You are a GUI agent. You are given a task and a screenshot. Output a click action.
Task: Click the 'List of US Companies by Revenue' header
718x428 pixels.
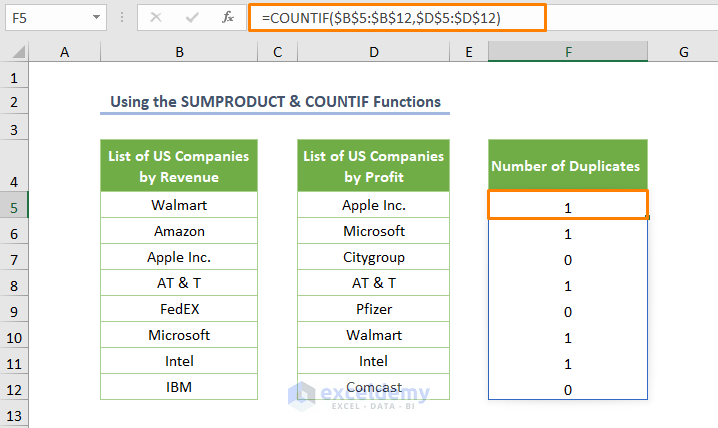pos(179,166)
